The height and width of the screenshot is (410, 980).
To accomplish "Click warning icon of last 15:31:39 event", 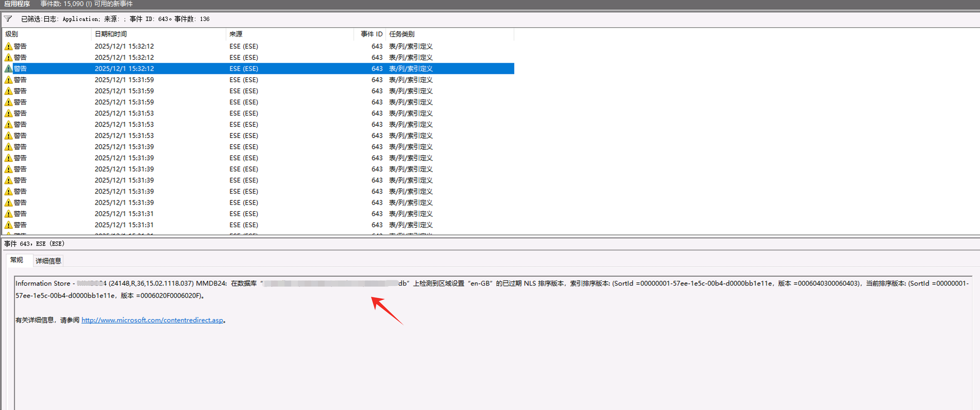I will point(8,202).
